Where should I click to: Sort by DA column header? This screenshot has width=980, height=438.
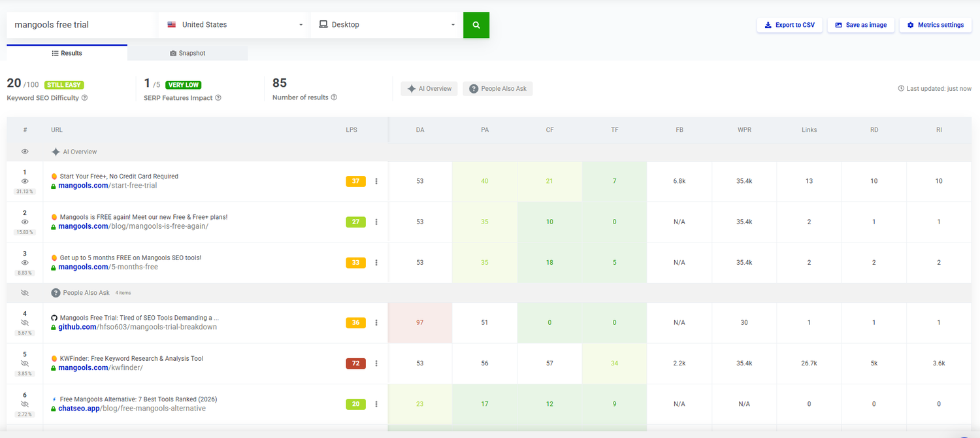click(x=420, y=130)
